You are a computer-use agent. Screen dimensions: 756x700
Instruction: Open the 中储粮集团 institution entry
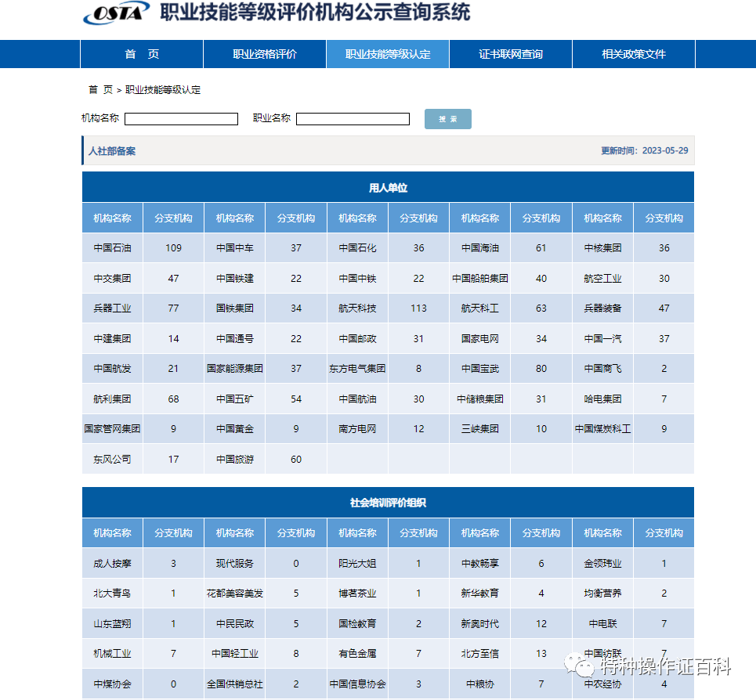click(480, 399)
